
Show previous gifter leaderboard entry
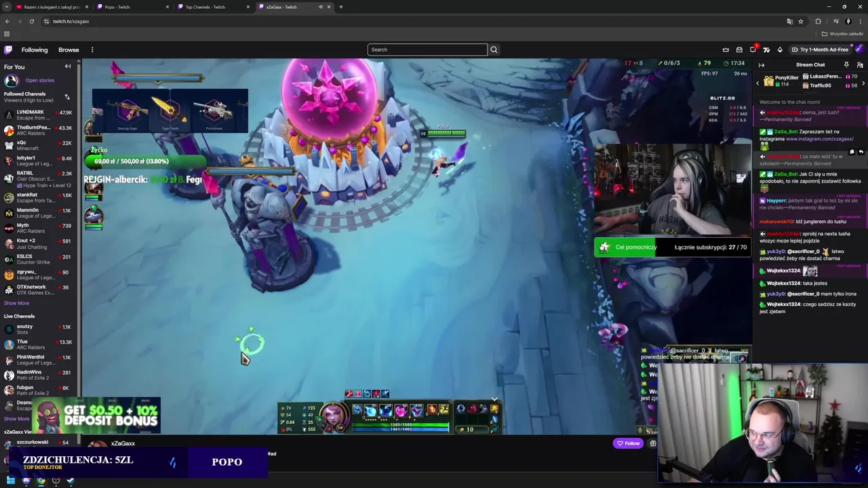[x=758, y=83]
